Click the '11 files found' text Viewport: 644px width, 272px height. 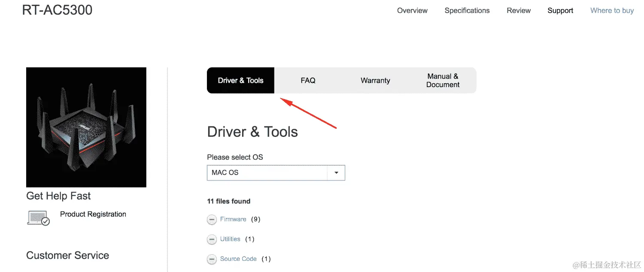(229, 201)
